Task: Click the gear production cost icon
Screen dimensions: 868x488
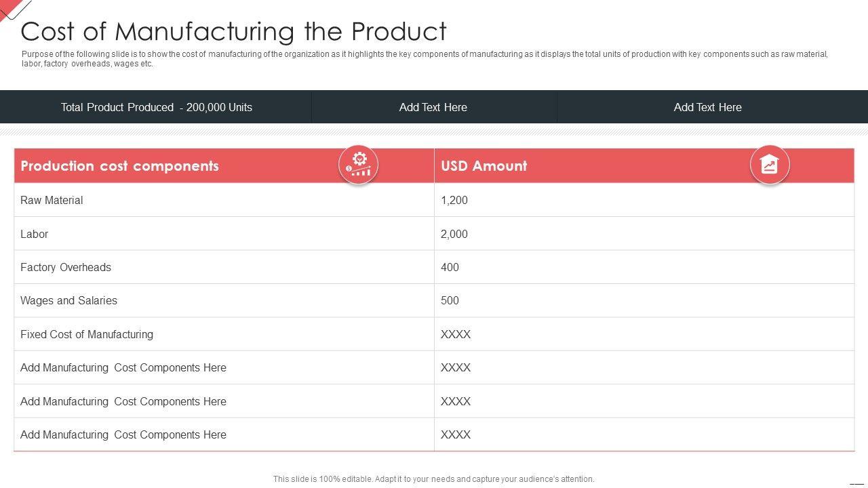Action: tap(358, 164)
